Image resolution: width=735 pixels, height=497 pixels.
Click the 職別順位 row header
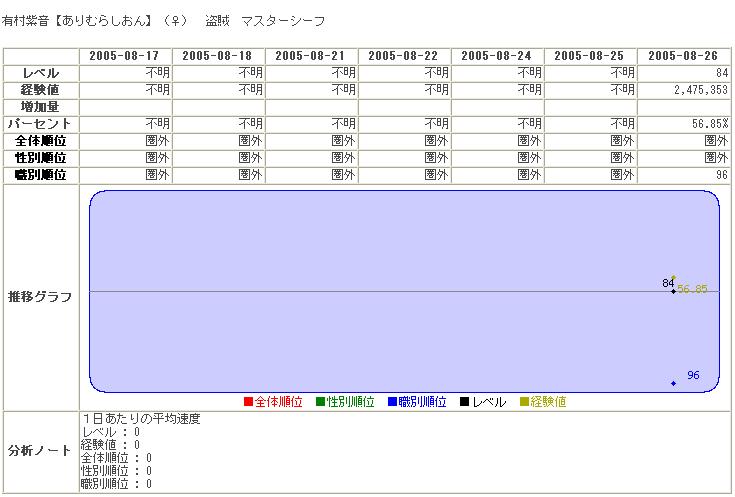(x=41, y=175)
